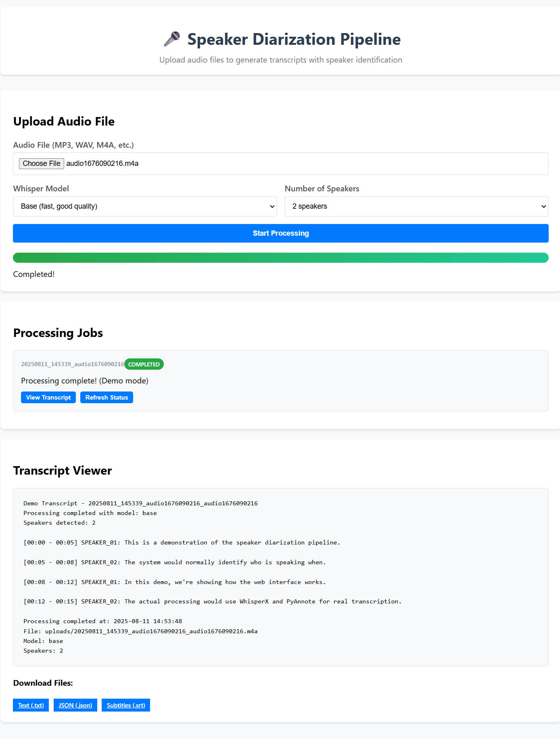The image size is (560, 739).
Task: Click the Refresh Status button
Action: (107, 397)
